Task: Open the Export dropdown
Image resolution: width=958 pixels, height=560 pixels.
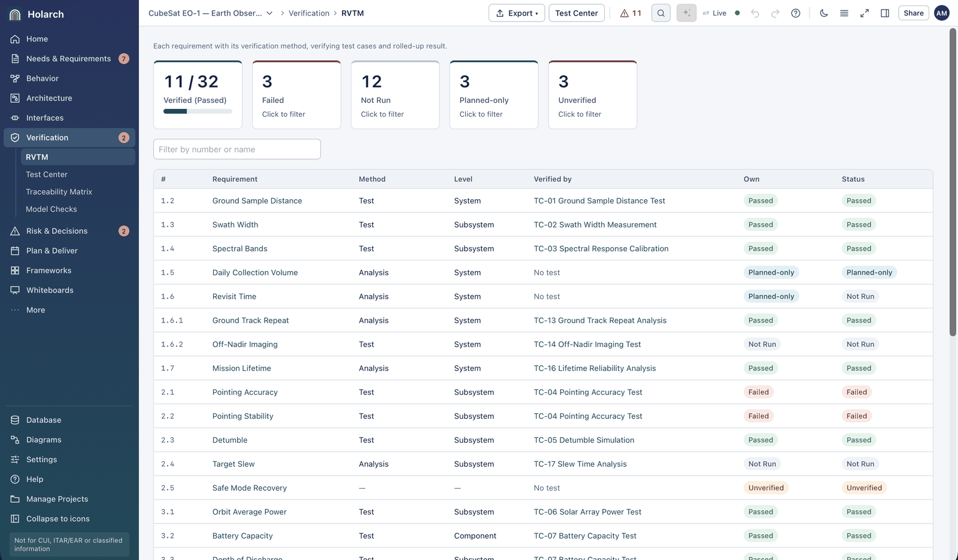Action: pyautogui.click(x=517, y=13)
